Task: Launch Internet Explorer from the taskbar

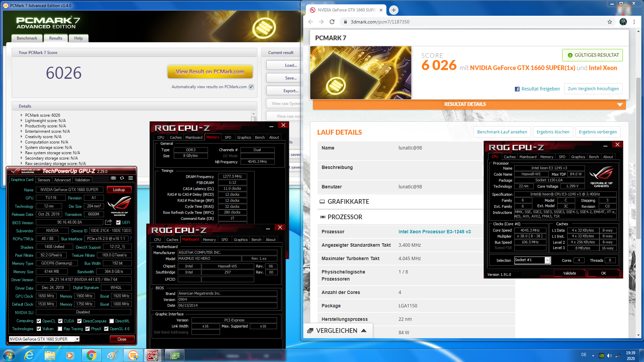Action: click(x=30, y=355)
